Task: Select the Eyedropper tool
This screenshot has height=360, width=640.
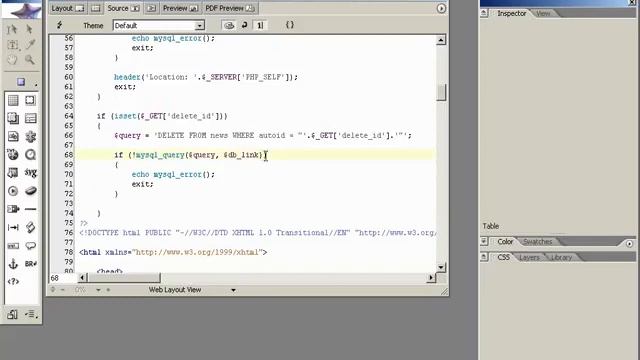Action: click(x=30, y=44)
